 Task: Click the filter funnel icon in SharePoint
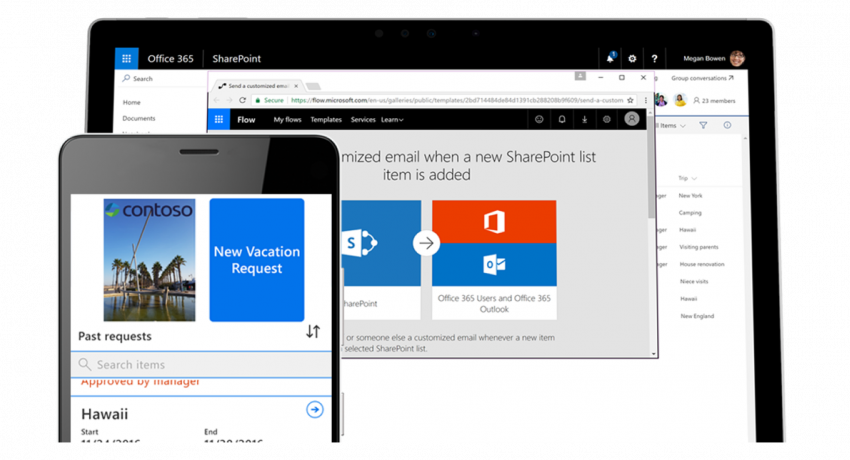coord(703,125)
